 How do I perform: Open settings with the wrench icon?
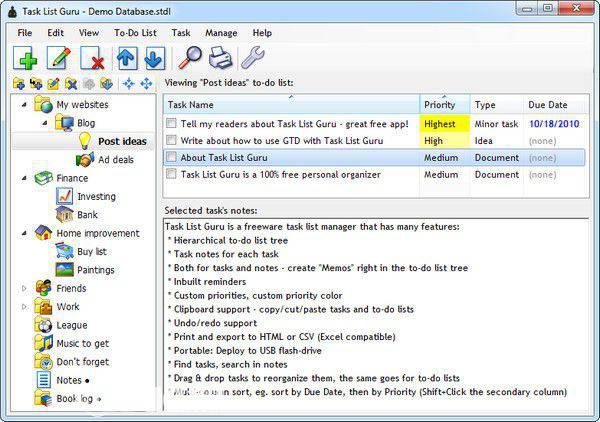tap(253, 58)
